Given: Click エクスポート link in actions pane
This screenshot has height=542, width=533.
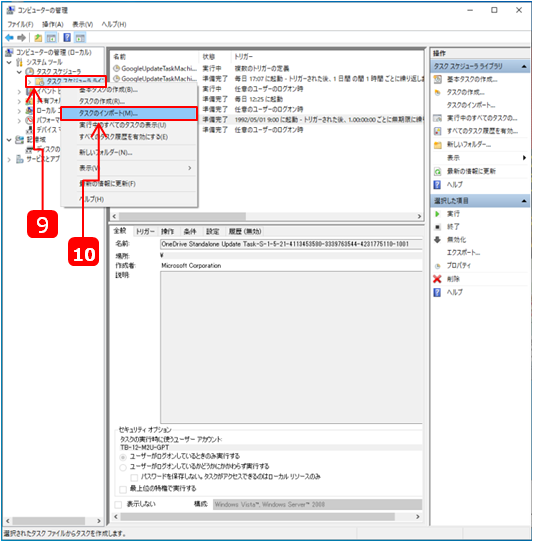Looking at the screenshot, I should 463,253.
